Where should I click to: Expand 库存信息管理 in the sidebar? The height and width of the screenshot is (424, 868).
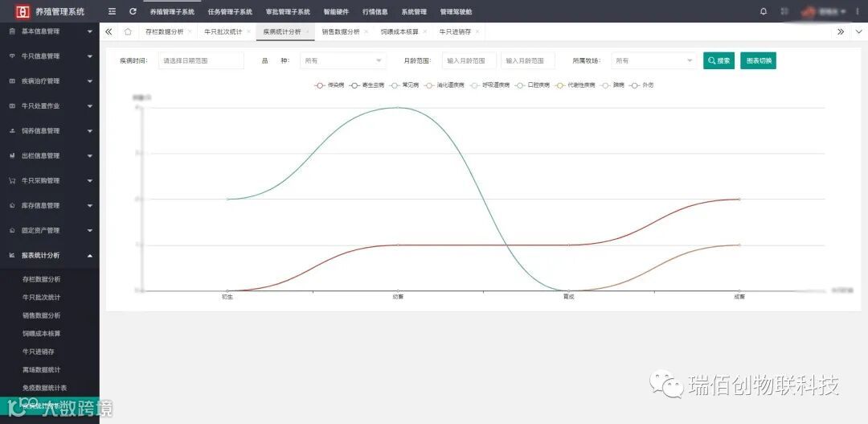(x=50, y=206)
